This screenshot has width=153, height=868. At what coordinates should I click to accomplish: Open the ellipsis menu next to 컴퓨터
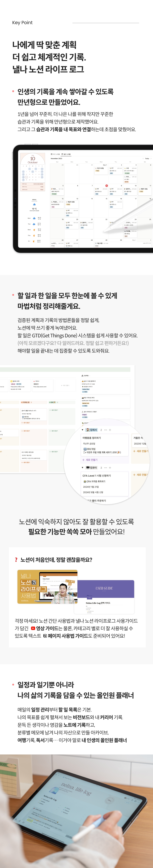(105, 468)
